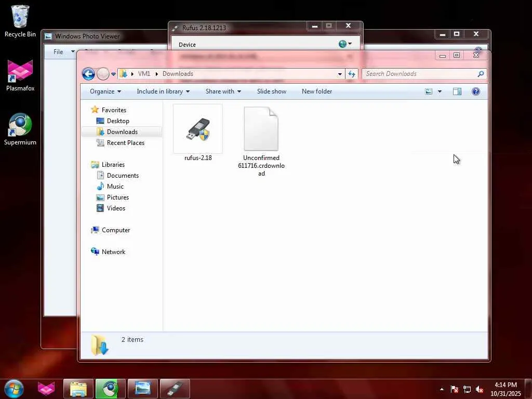Image resolution: width=532 pixels, height=399 pixels.
Task: Launch Plasmafox from the desktop shortcut
Action: pyautogui.click(x=20, y=75)
